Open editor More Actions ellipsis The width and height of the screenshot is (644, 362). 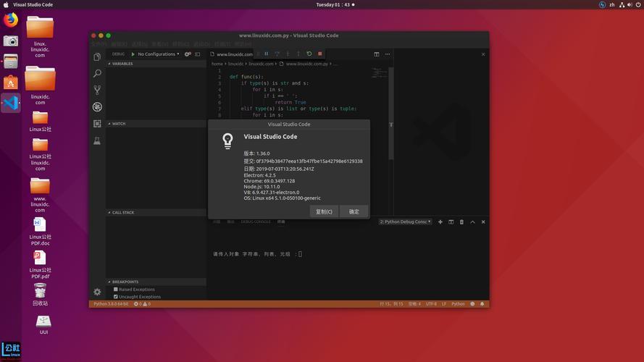[388, 54]
